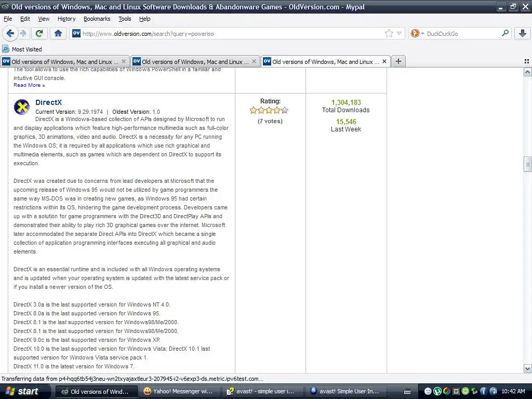Click the uTorrent tray icon
The height and width of the screenshot is (399, 532).
[x=437, y=392]
